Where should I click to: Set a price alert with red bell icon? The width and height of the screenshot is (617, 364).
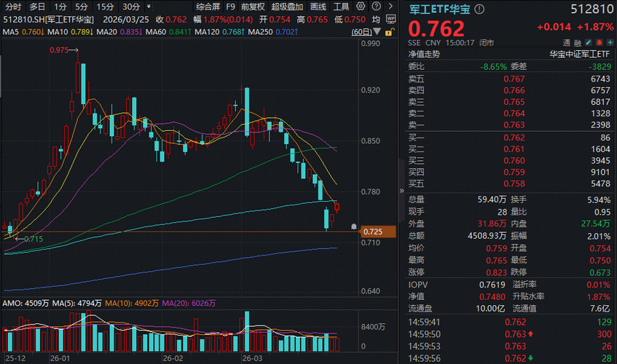600,42
